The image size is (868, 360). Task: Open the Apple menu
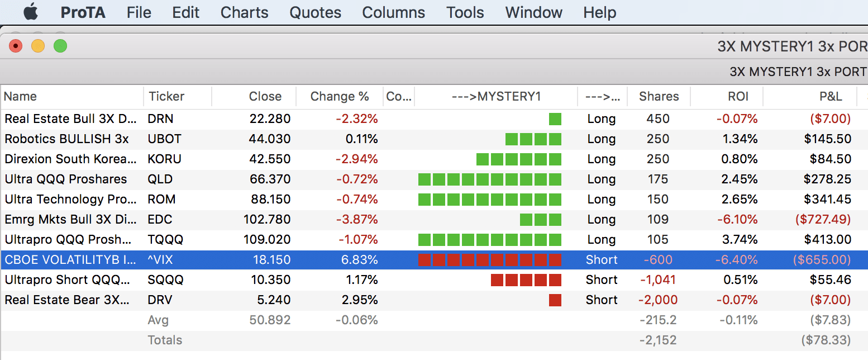pos(30,12)
